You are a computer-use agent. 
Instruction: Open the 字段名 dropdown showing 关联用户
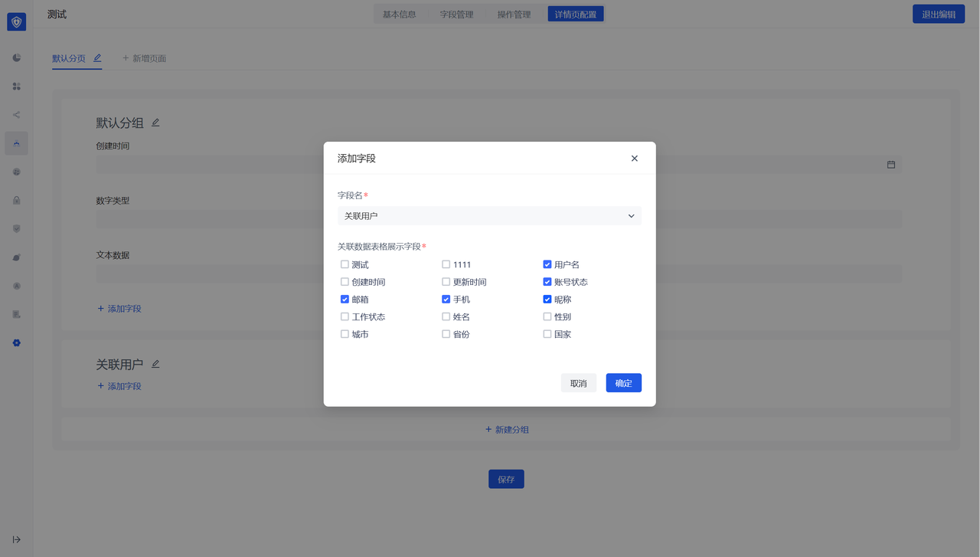point(489,216)
